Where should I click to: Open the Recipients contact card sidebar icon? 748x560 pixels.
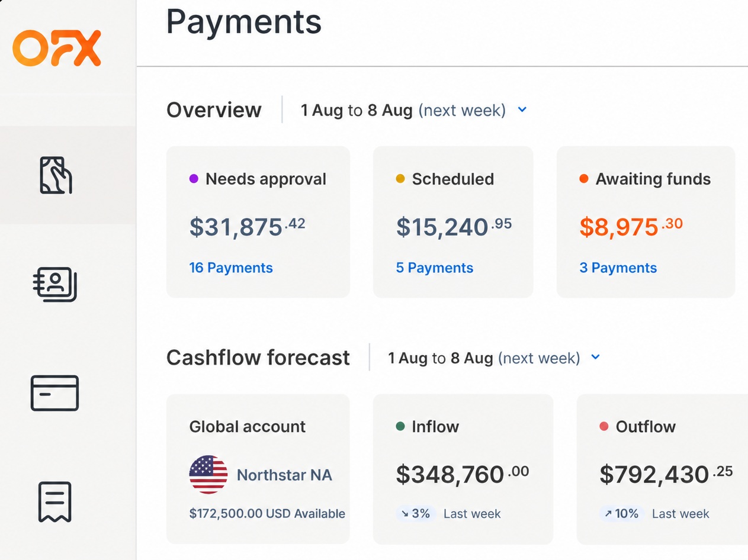coord(55,284)
